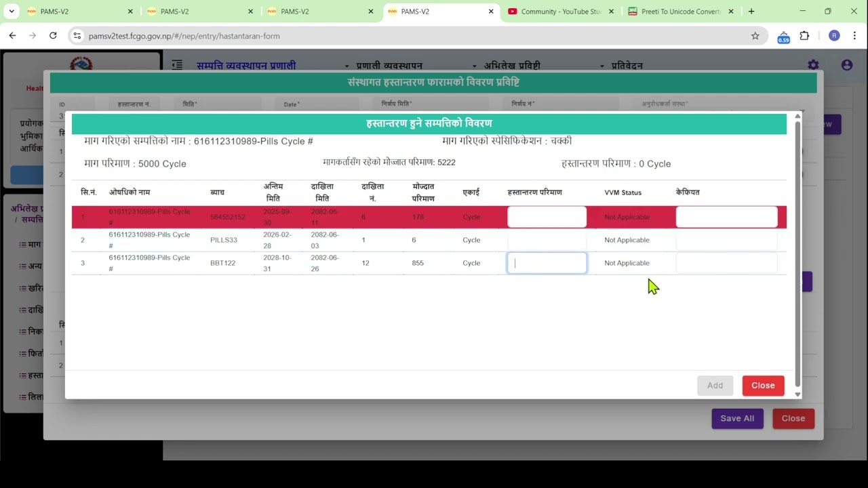Screen dimensions: 868x488
Task: Open new browser tab with plus
Action: pos(751,12)
